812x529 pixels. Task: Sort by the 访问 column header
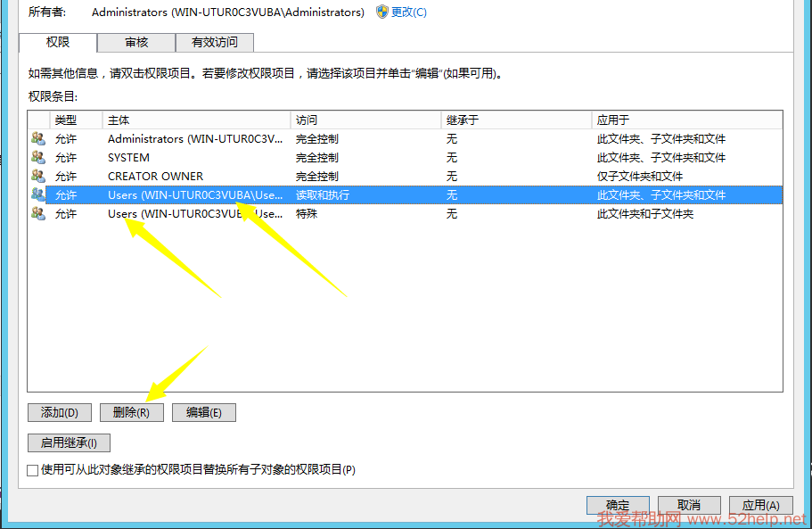(x=365, y=120)
